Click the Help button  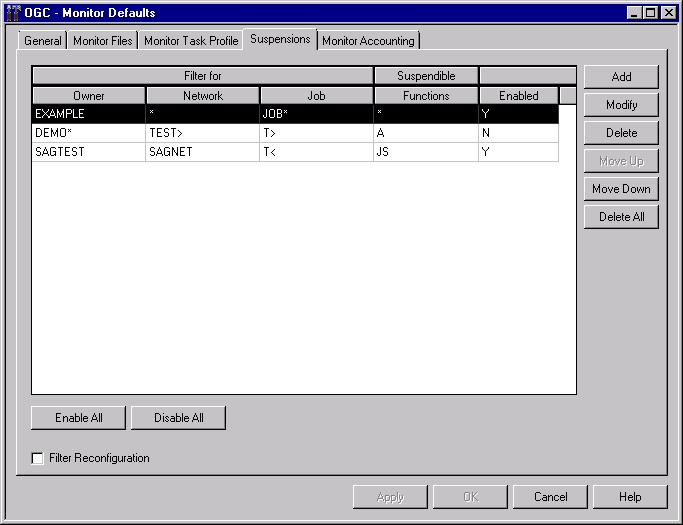(x=630, y=497)
